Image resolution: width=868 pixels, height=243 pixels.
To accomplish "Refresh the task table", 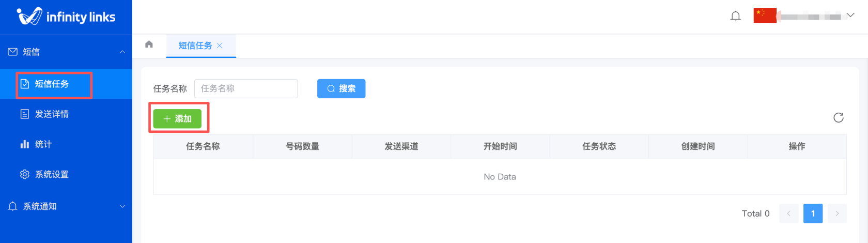I will pyautogui.click(x=838, y=118).
